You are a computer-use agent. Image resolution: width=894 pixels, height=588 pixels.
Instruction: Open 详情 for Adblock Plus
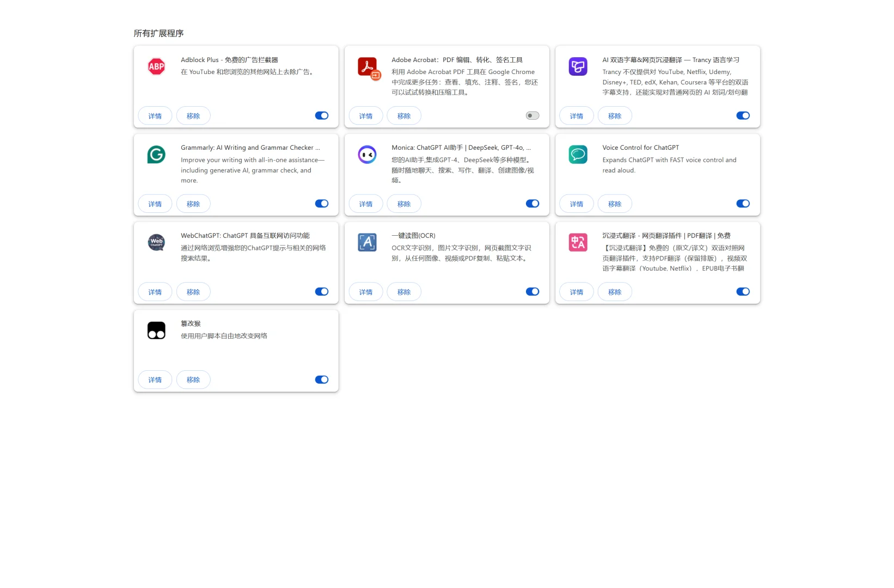pyautogui.click(x=155, y=116)
